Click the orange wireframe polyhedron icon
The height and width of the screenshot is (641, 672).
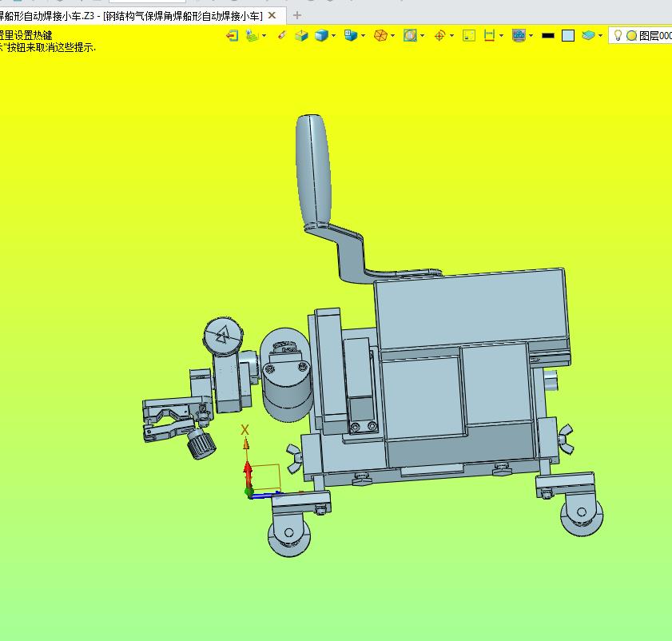tap(380, 36)
